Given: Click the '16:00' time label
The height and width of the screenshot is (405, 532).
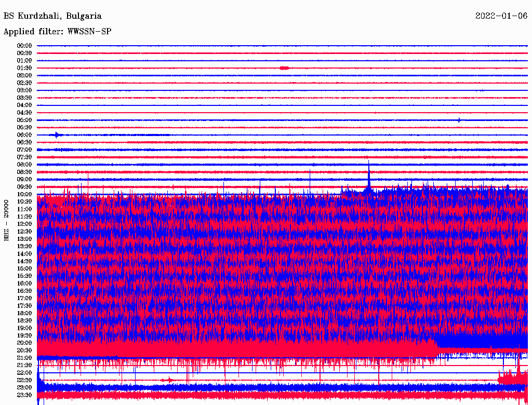Looking at the screenshot, I should coord(24,283).
